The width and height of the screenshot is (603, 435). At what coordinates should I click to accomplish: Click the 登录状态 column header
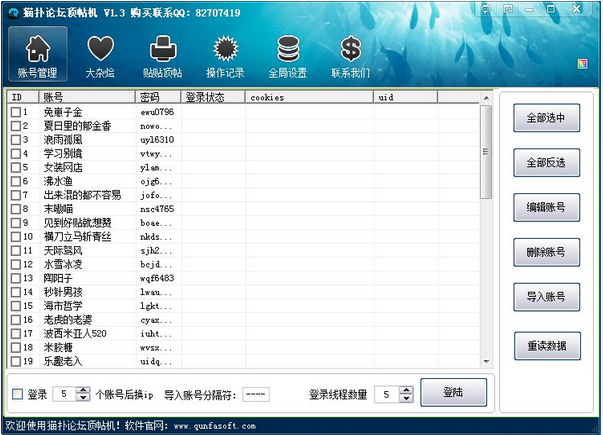point(213,98)
